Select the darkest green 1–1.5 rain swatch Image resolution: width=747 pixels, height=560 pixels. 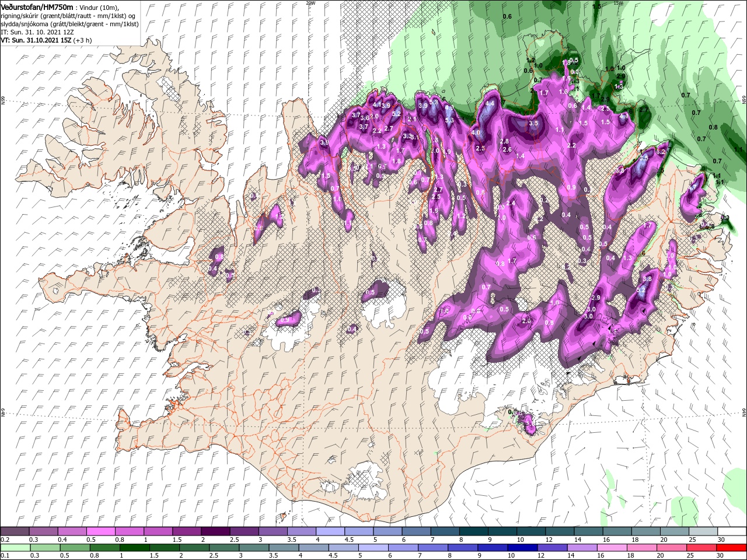point(134,548)
